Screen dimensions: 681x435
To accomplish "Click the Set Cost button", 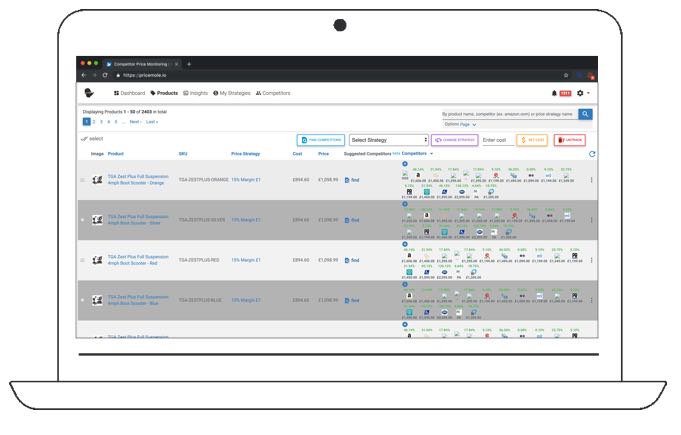I will (x=532, y=140).
